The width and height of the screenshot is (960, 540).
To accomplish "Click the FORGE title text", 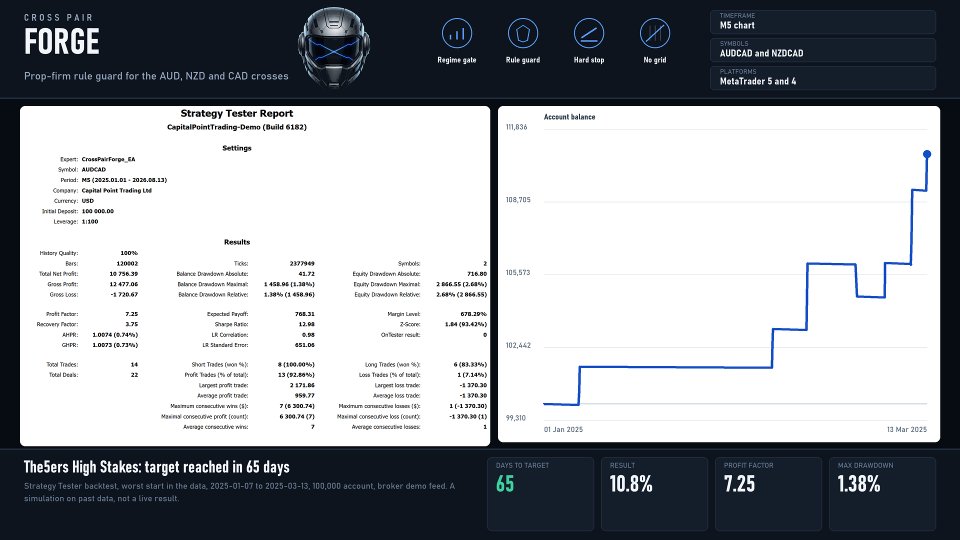I will 62,42.
